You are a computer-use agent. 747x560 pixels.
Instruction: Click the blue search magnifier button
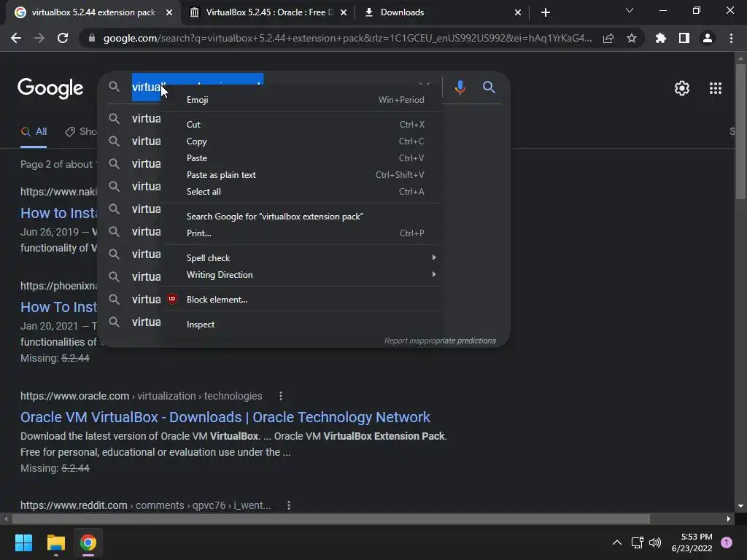489,87
